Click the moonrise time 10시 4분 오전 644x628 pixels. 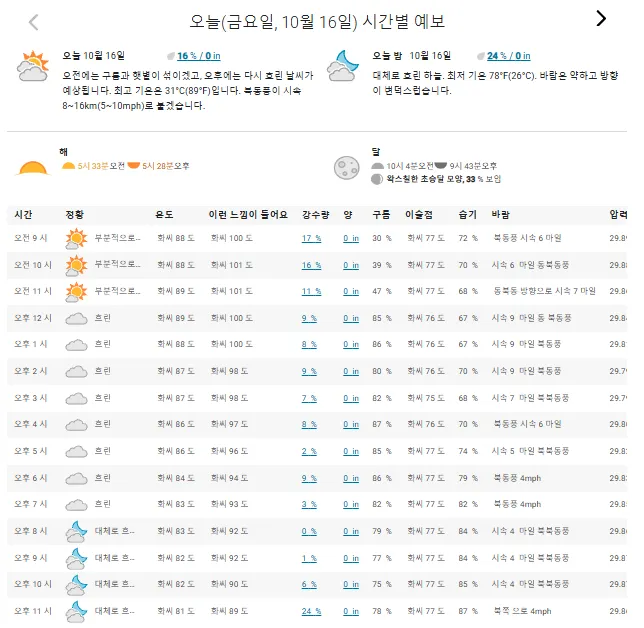(x=409, y=166)
